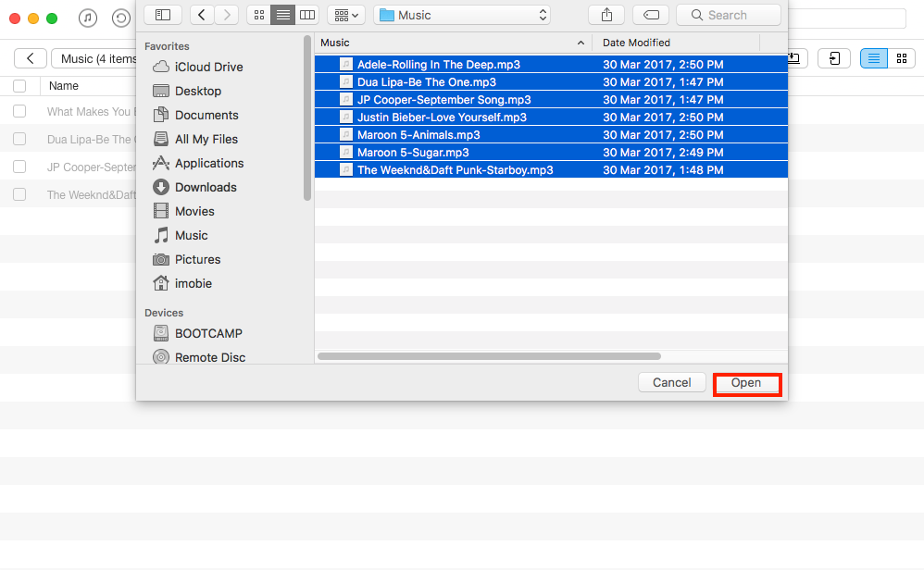Open the Music folder location popup
The width and height of the screenshot is (924, 570).
462,15
